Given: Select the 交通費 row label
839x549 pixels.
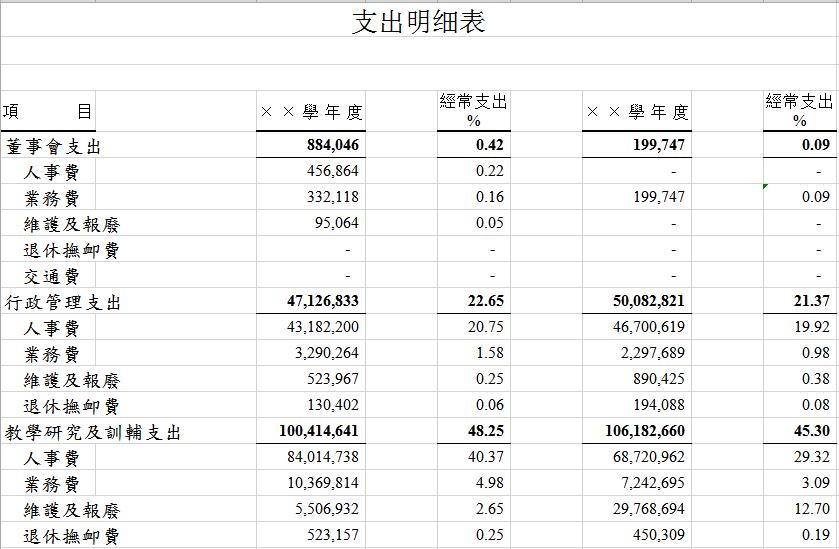Looking at the screenshot, I should click(51, 276).
